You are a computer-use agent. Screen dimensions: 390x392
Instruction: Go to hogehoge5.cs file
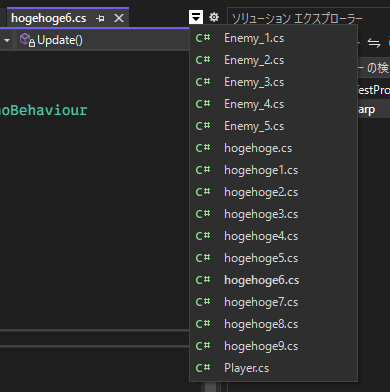coord(273,258)
